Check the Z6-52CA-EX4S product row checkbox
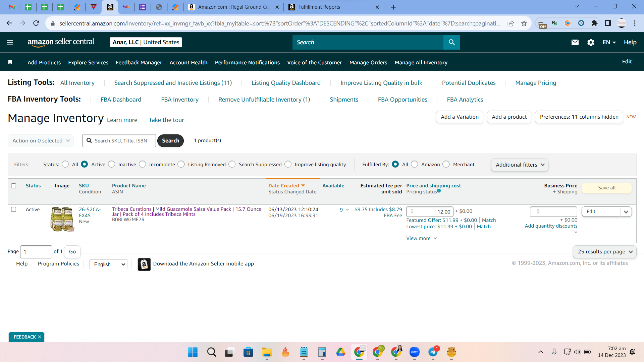Image resolution: width=644 pixels, height=362 pixels. tap(14, 209)
